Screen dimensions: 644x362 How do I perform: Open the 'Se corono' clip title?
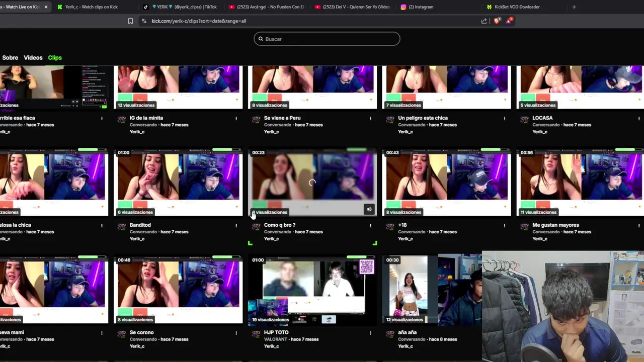[141, 332]
